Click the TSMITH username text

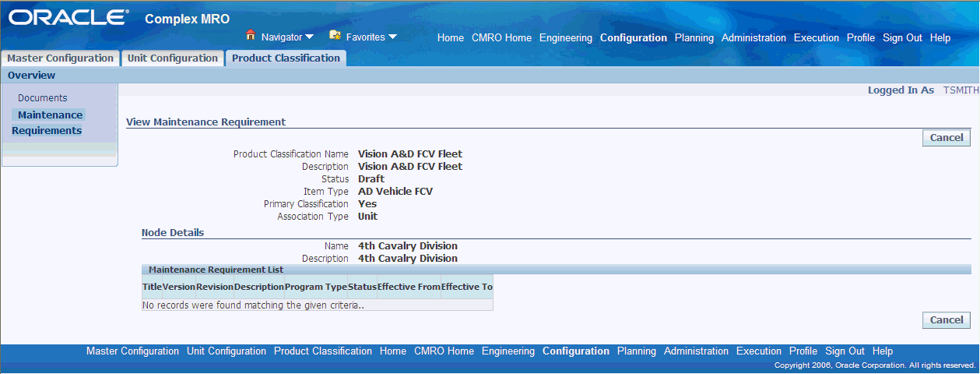(961, 90)
